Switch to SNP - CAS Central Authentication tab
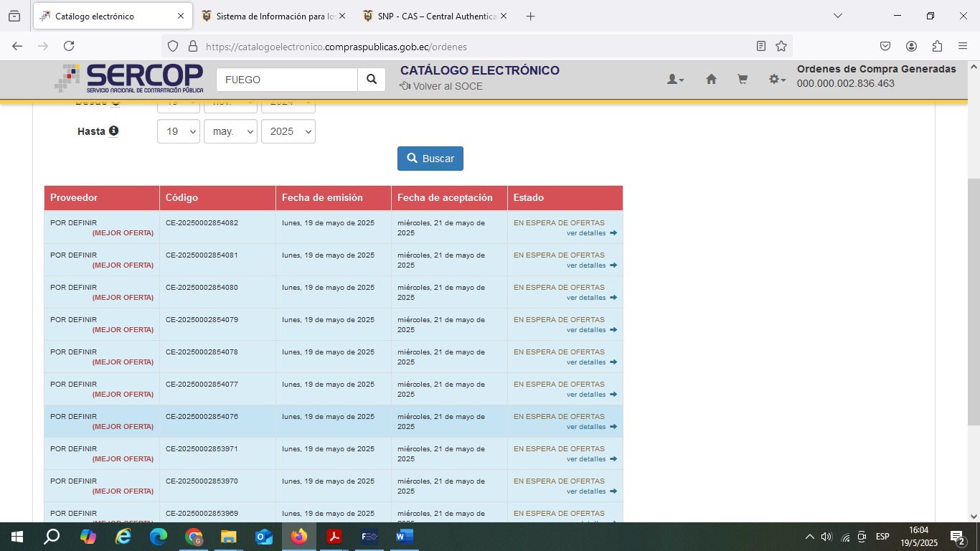Image resolution: width=980 pixels, height=551 pixels. (435, 16)
